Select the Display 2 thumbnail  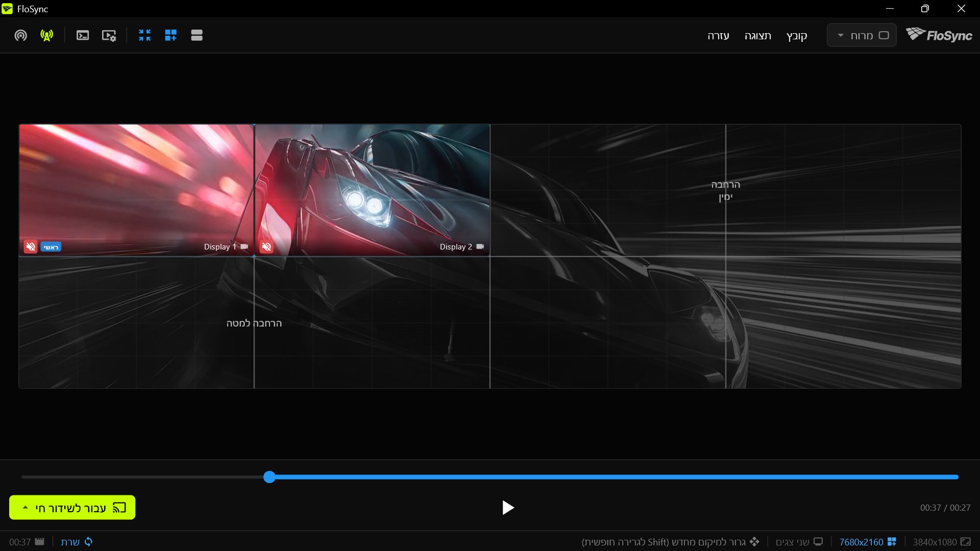pos(372,190)
